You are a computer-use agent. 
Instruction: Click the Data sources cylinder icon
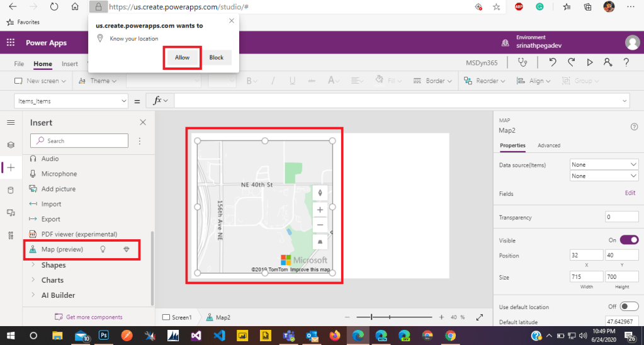[11, 190]
